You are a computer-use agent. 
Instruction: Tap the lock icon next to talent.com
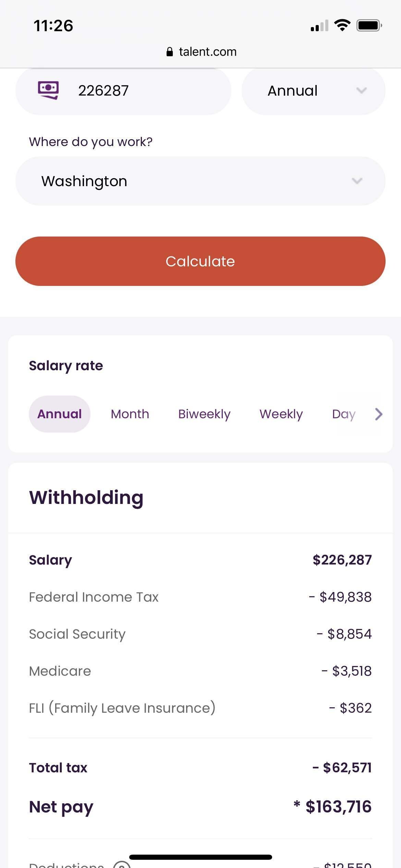click(x=170, y=51)
